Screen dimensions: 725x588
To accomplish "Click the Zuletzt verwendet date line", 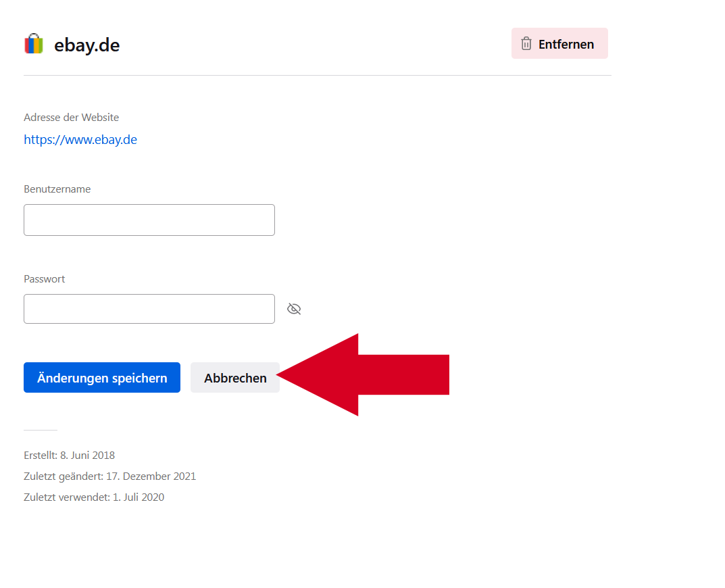I will (94, 497).
